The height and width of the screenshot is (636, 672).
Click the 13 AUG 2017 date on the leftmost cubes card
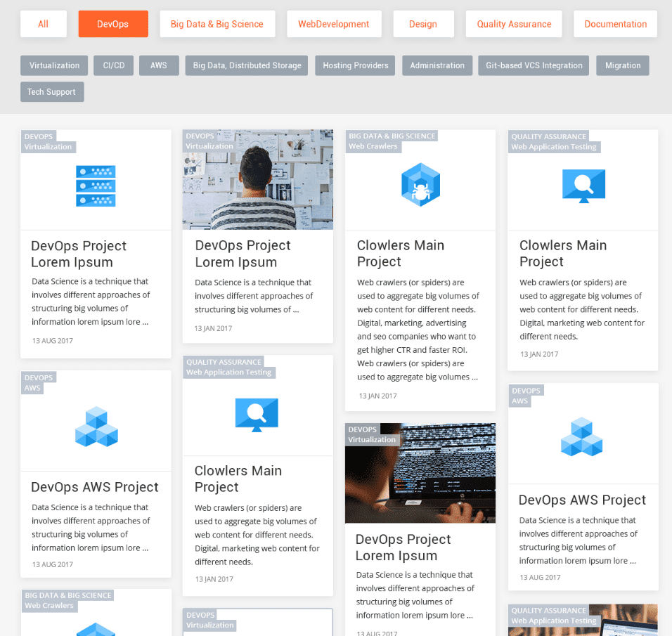[53, 564]
